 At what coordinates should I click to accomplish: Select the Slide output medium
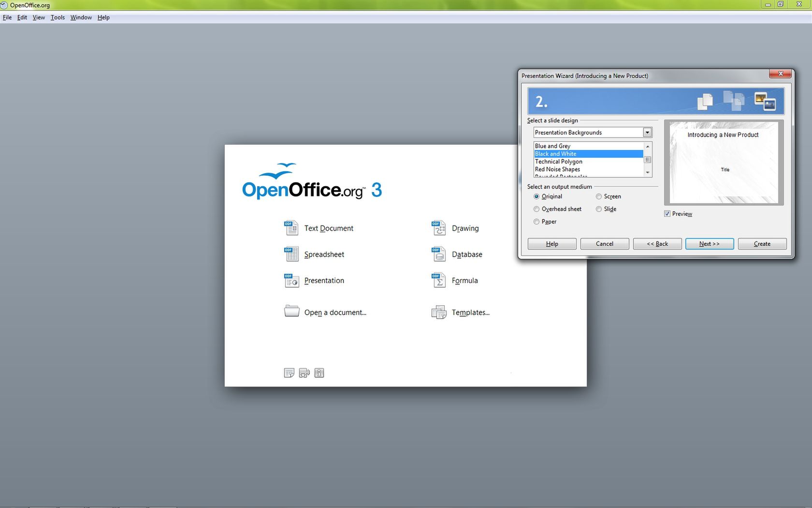(599, 209)
